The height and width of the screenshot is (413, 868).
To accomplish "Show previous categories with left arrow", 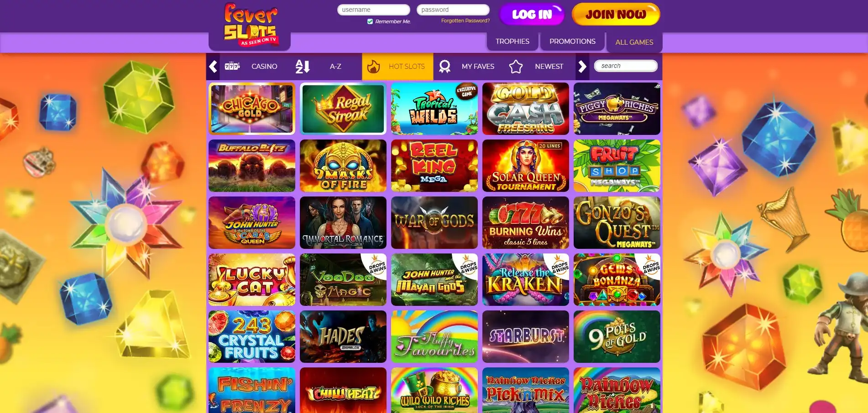I will pos(213,67).
